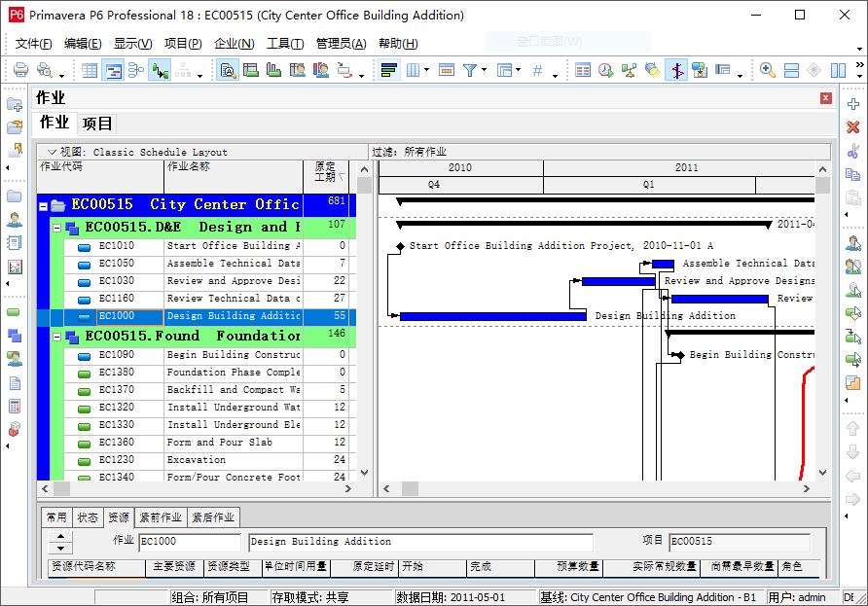
Task: Switch to the 项目 tab
Action: coord(97,124)
